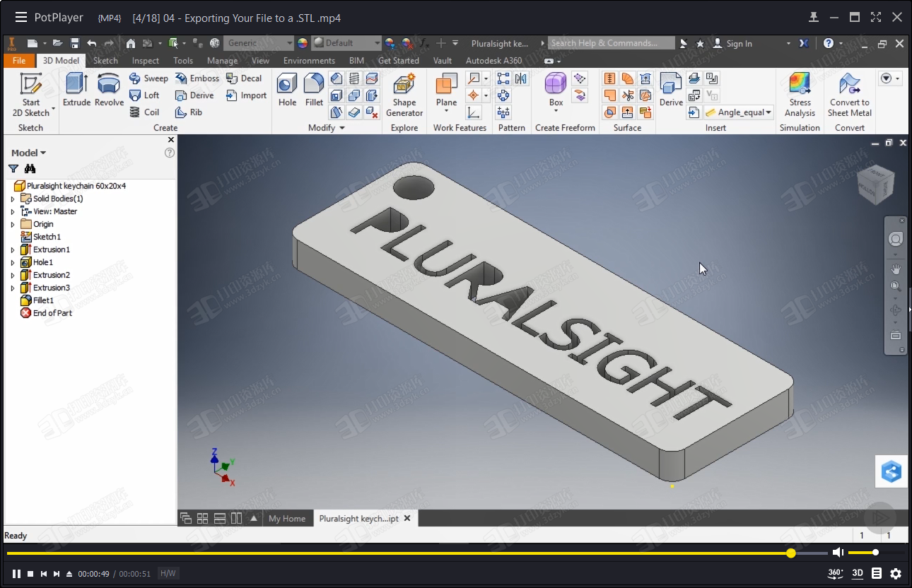Viewport: 912px width, 588px height.
Task: Open the Manage ribbon tab
Action: [222, 61]
